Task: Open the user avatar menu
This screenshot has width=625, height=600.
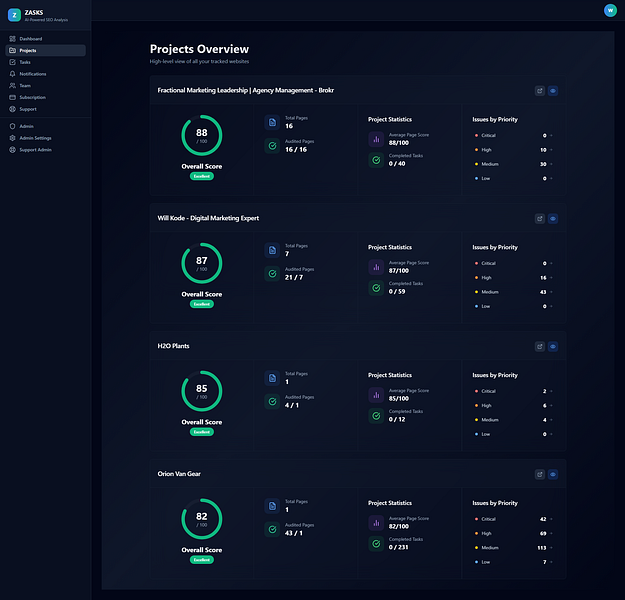Action: 610,10
